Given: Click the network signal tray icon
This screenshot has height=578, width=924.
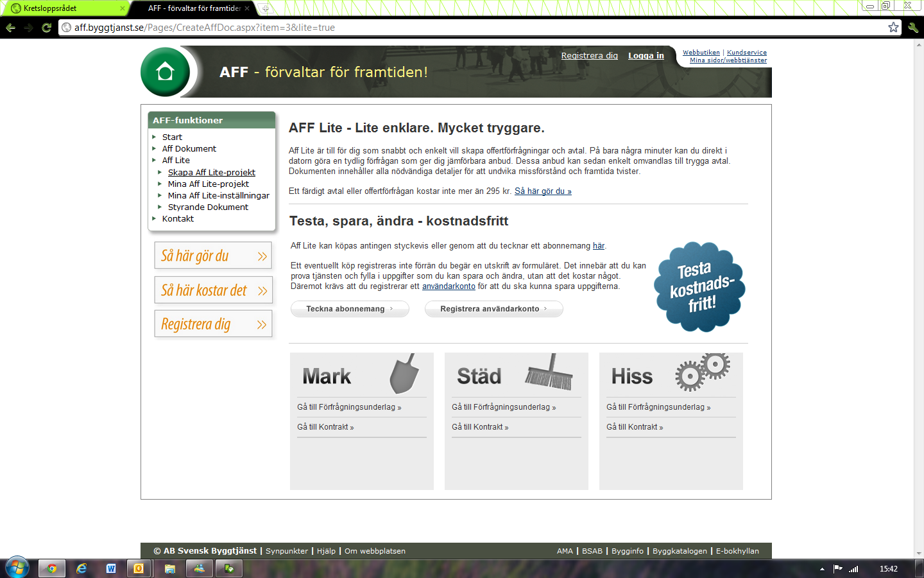Looking at the screenshot, I should 853,568.
